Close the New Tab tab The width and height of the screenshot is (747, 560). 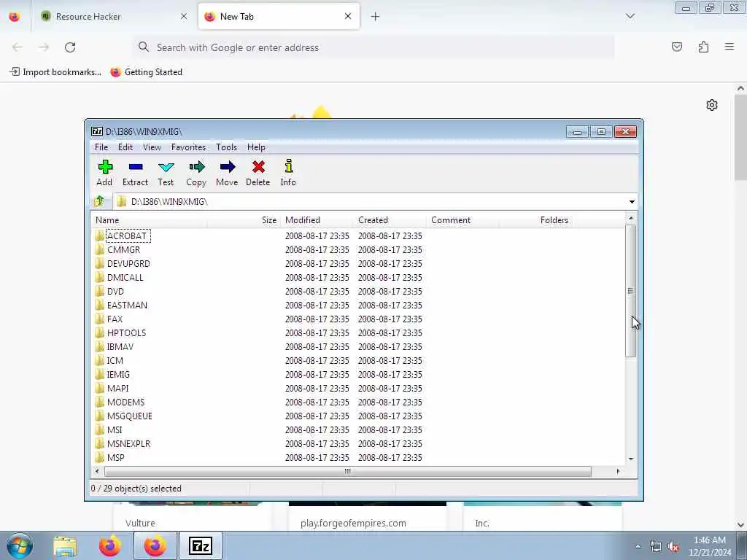pyautogui.click(x=348, y=16)
